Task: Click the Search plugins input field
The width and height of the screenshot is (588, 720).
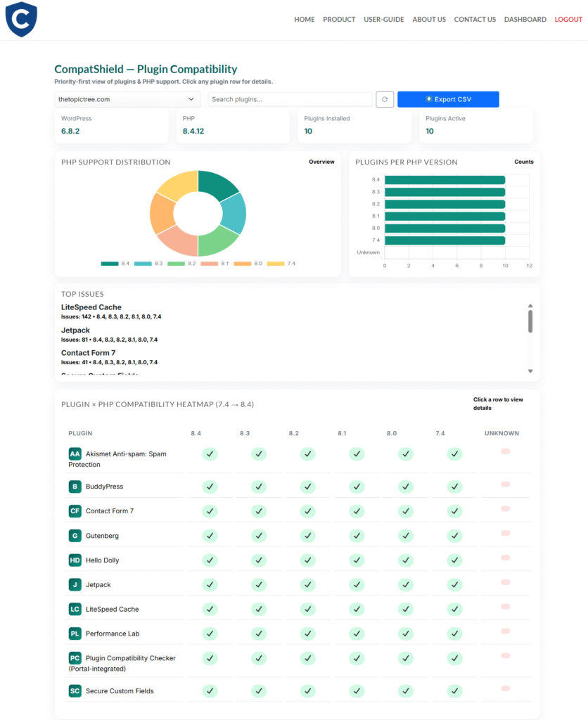Action: tap(290, 100)
